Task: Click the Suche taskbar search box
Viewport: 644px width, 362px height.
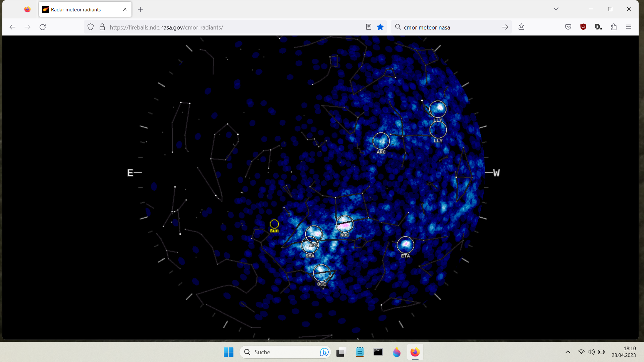Action: click(x=285, y=352)
